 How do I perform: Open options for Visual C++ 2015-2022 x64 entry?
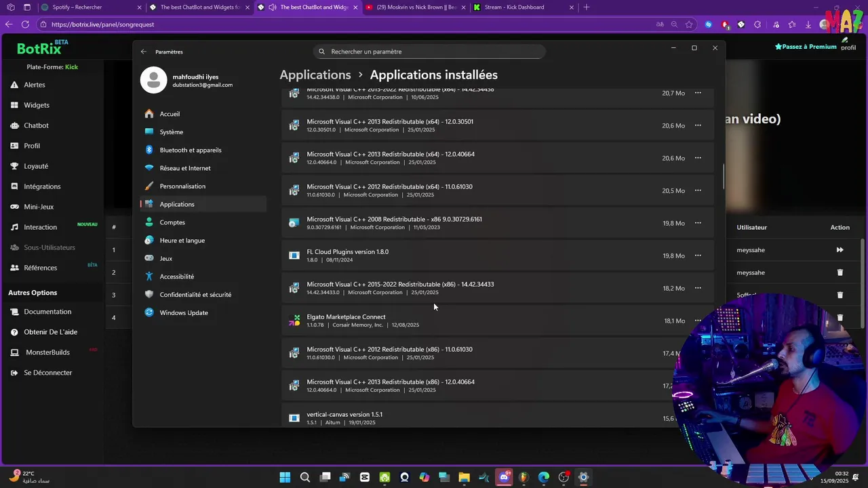[x=698, y=93]
